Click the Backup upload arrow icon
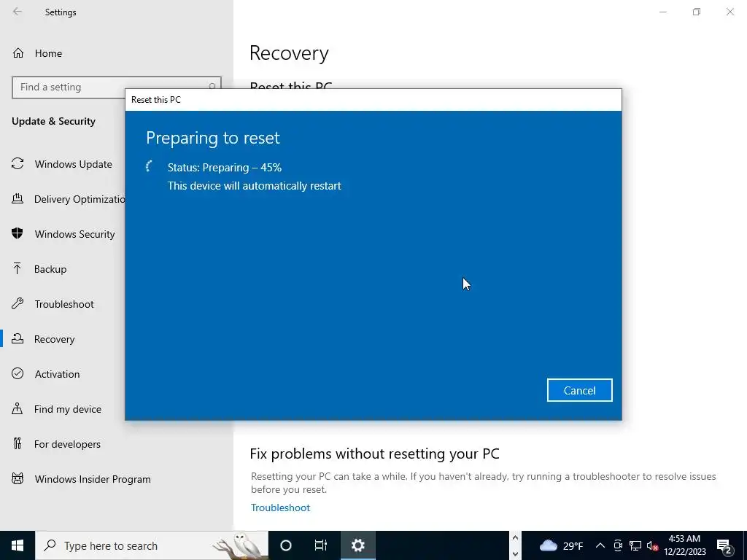This screenshot has height=560, width=747. [18, 268]
